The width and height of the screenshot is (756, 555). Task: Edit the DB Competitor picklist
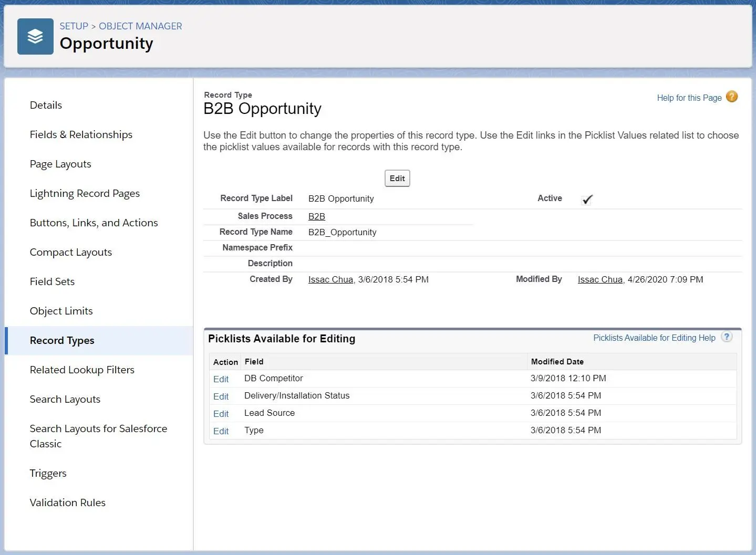[x=221, y=379]
